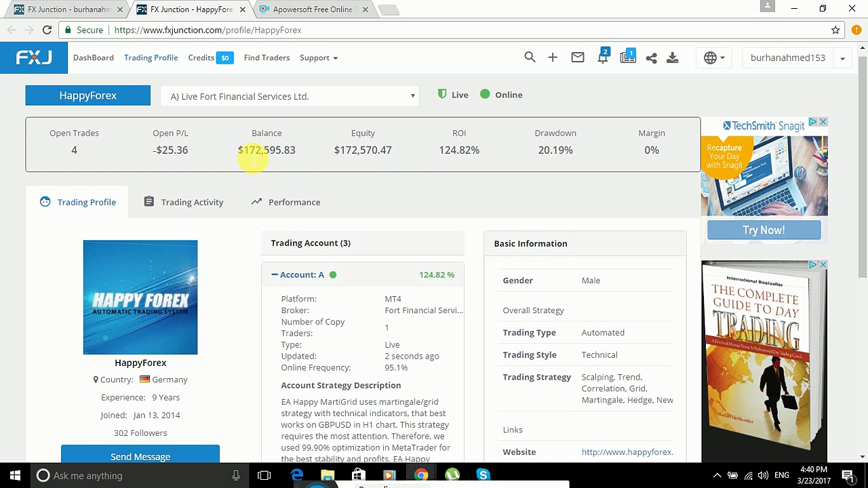Open Task View on the taskbar
Viewport: 868px width, 488px height.
(x=264, y=476)
